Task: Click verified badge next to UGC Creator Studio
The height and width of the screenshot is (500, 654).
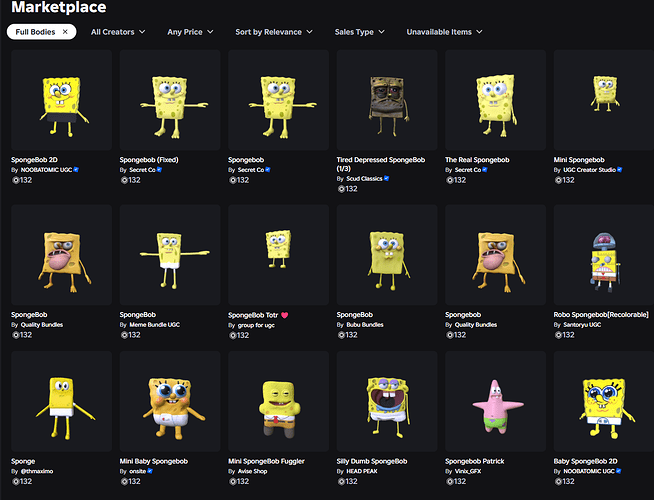Action: point(619,170)
